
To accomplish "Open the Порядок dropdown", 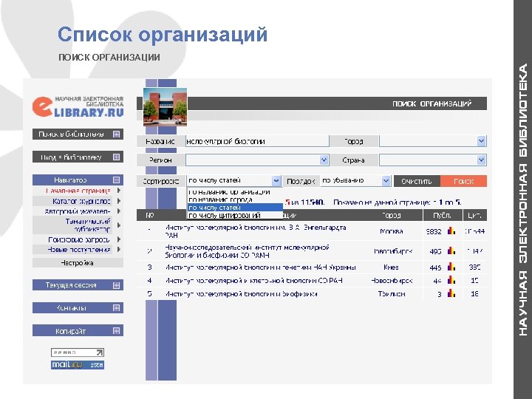I will pyautogui.click(x=386, y=180).
